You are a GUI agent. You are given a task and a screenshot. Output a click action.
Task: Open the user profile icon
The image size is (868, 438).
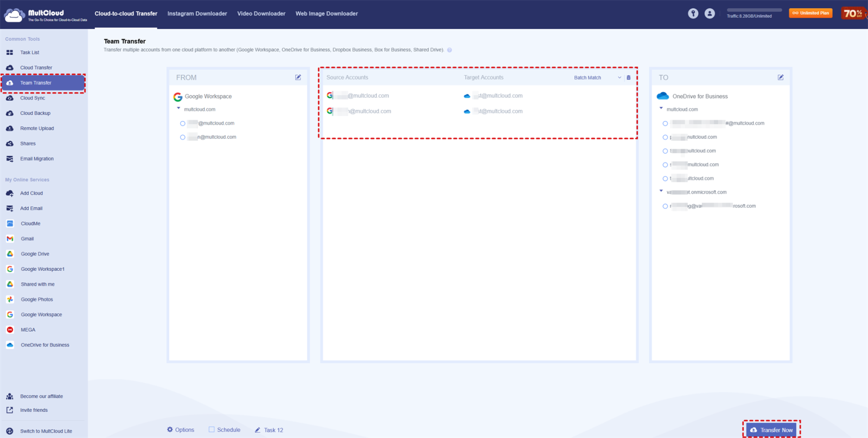pyautogui.click(x=710, y=14)
